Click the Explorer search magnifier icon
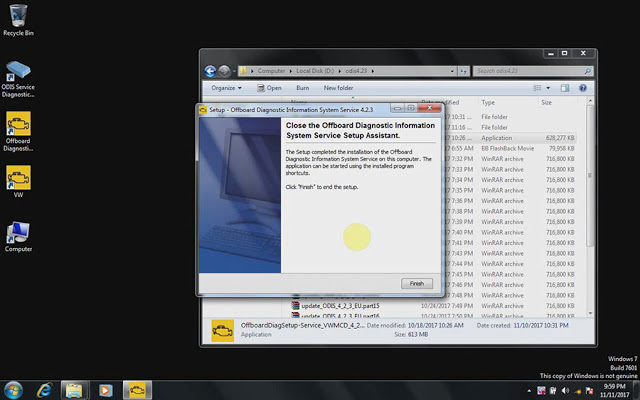This screenshot has width=640, height=400. pos(587,71)
